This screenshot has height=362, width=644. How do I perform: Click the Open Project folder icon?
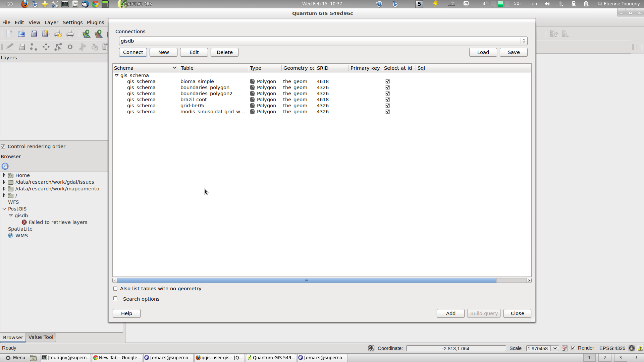point(21,34)
